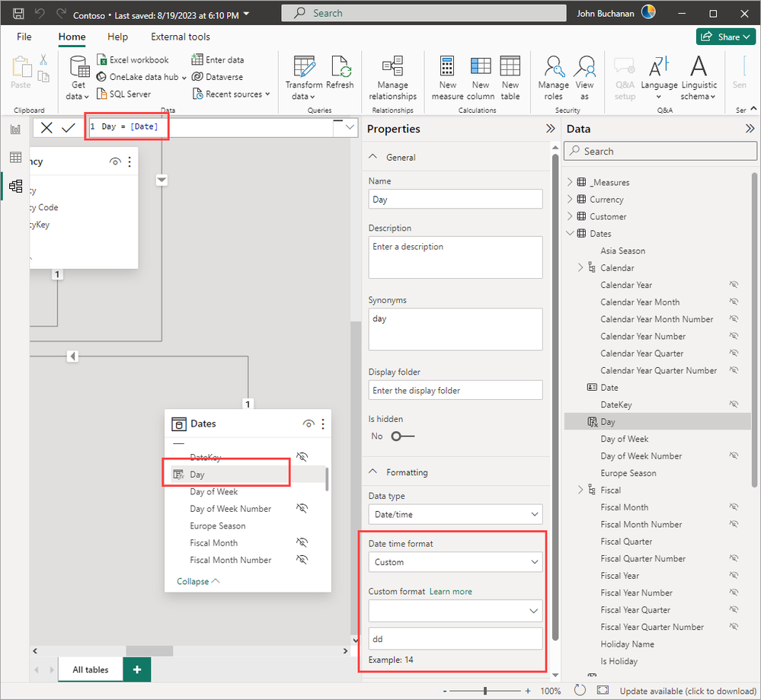Open Linguistic schema menu
This screenshot has height=700, width=761.
699,78
